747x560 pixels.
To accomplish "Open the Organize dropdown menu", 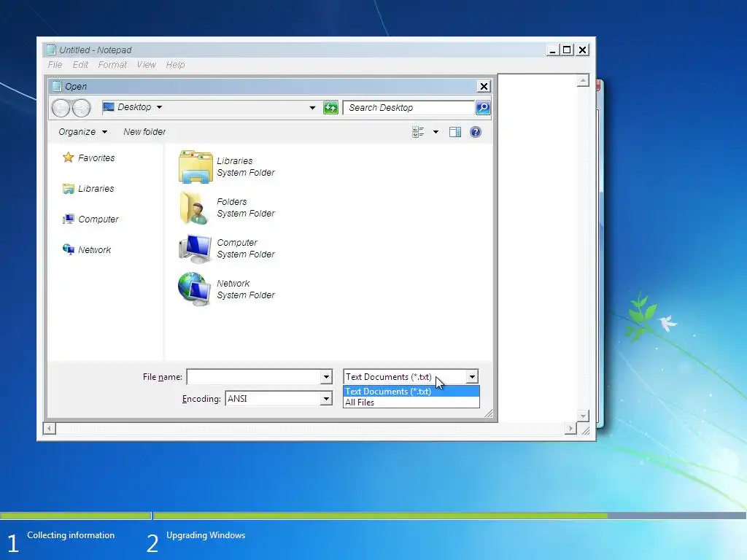I will coord(82,132).
